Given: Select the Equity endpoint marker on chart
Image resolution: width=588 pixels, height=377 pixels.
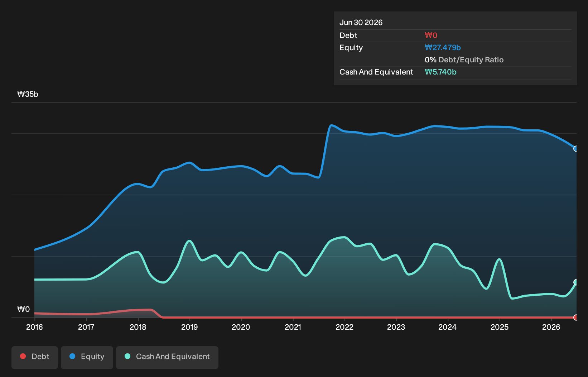Looking at the screenshot, I should tap(576, 149).
